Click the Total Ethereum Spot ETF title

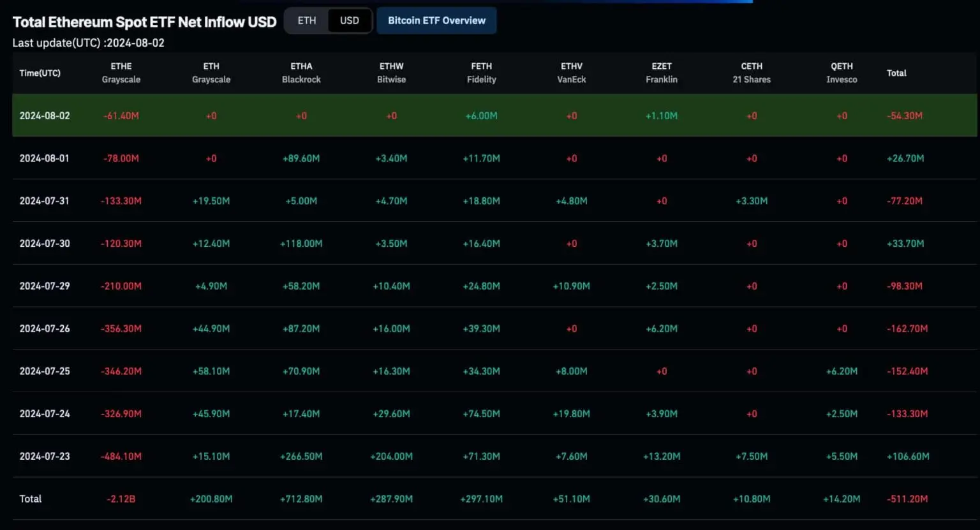(144, 22)
